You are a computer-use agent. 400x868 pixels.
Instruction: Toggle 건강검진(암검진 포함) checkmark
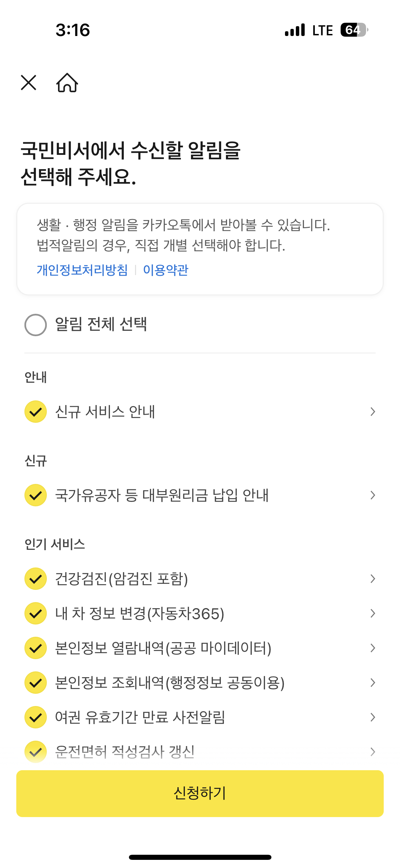(36, 579)
